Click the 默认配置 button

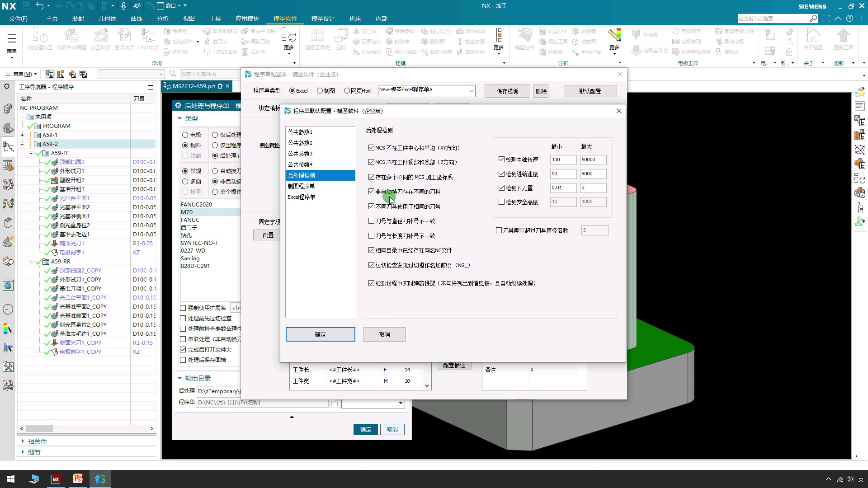590,91
